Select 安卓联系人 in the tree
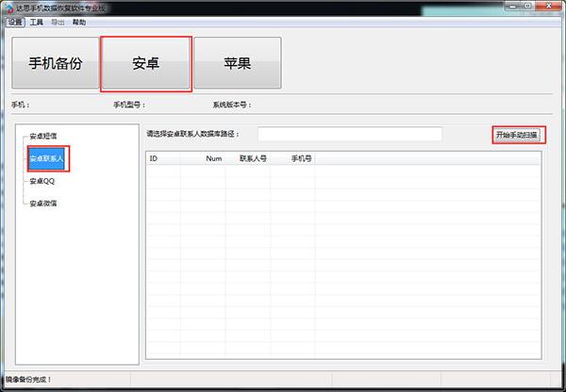Screen dimensions: 566x392 coord(46,158)
